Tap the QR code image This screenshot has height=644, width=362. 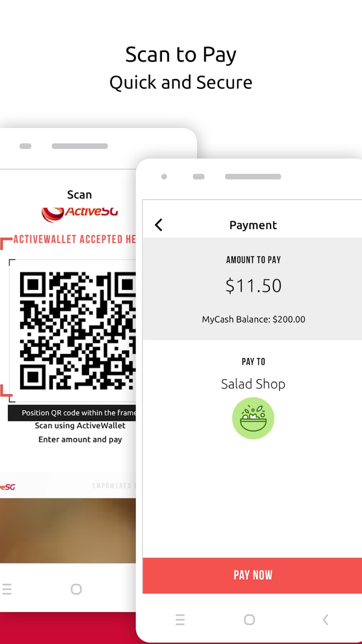pos(77,330)
